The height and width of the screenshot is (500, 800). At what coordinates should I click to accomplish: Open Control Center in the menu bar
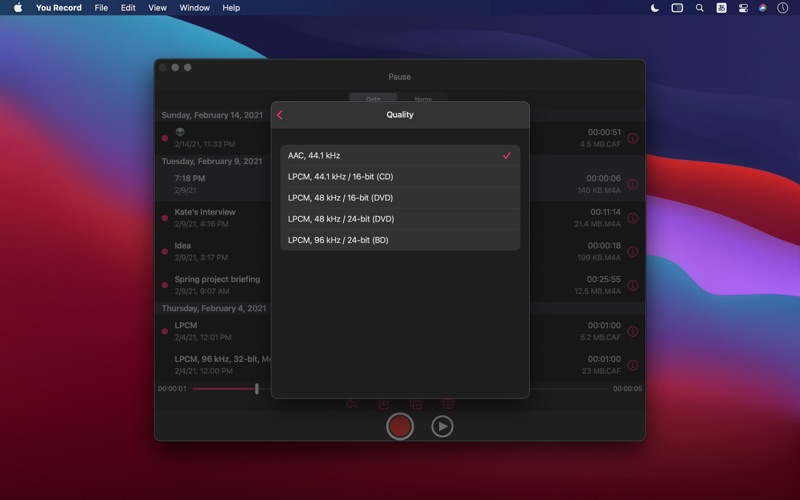[743, 8]
